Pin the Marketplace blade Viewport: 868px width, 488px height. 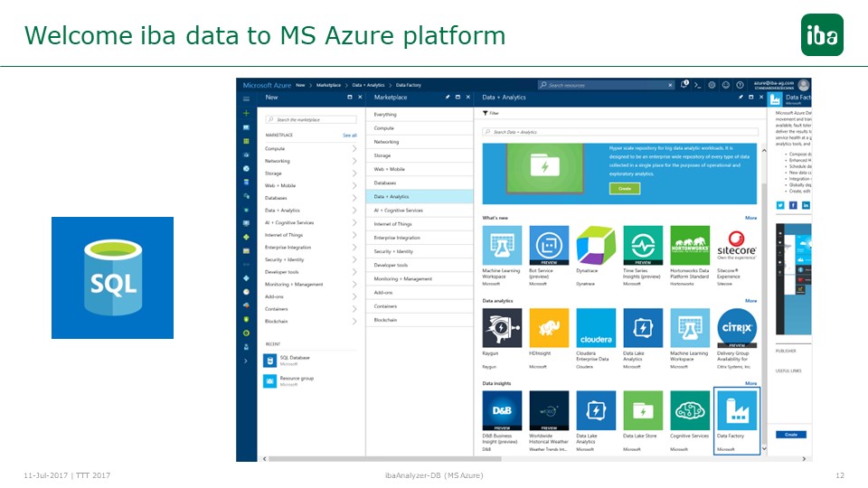(x=448, y=98)
